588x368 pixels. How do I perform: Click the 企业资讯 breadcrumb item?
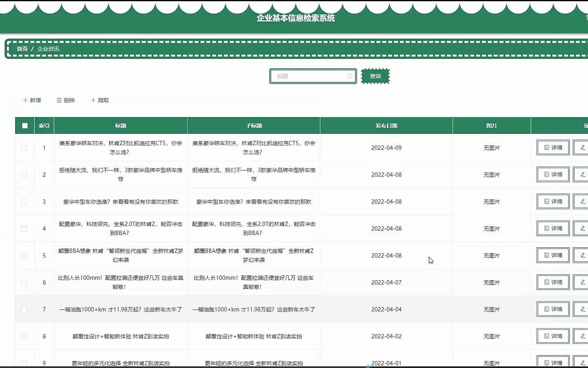point(48,49)
